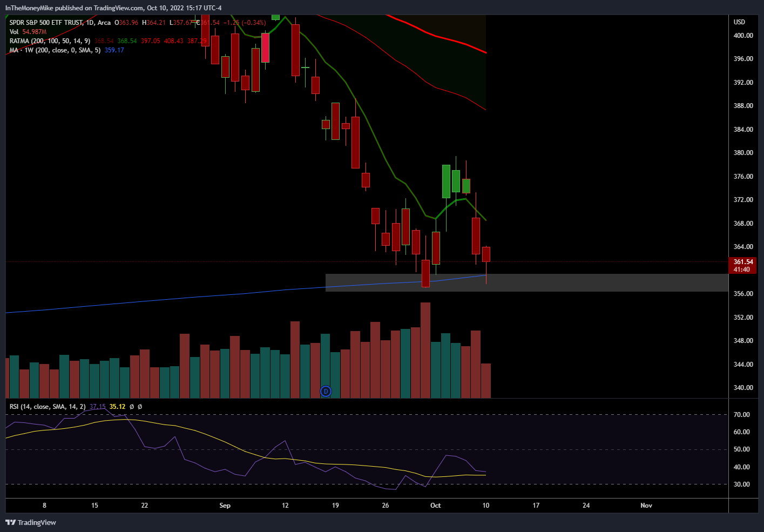Click the 364.00 price axis label
This screenshot has width=764, height=532.
[743, 247]
